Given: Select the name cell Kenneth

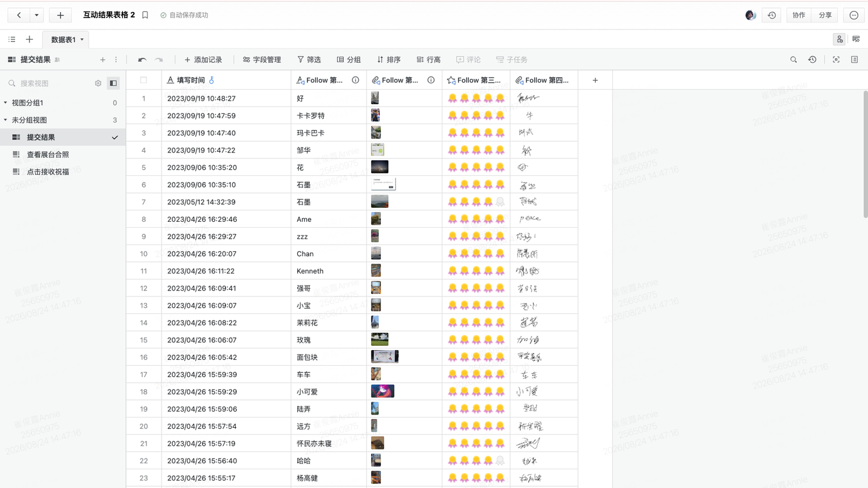Looking at the screenshot, I should (329, 271).
